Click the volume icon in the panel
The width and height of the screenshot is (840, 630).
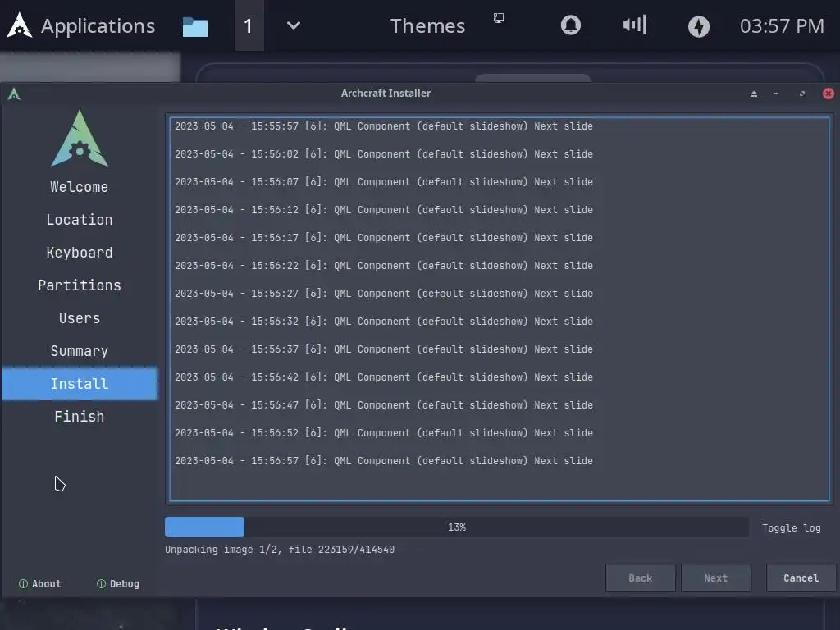coord(635,25)
